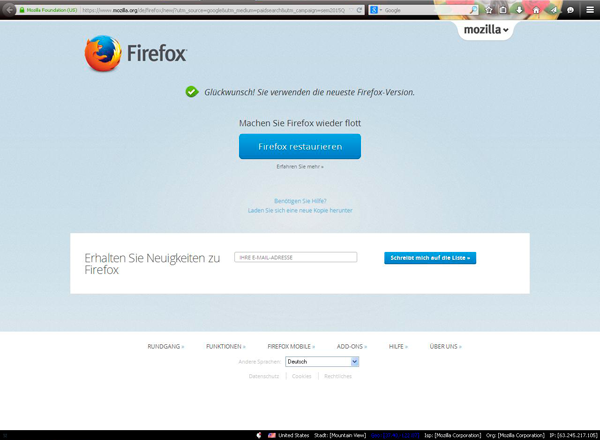Click the small swirl icon in status bar
Screen dimensions: 600x440
(x=259, y=435)
